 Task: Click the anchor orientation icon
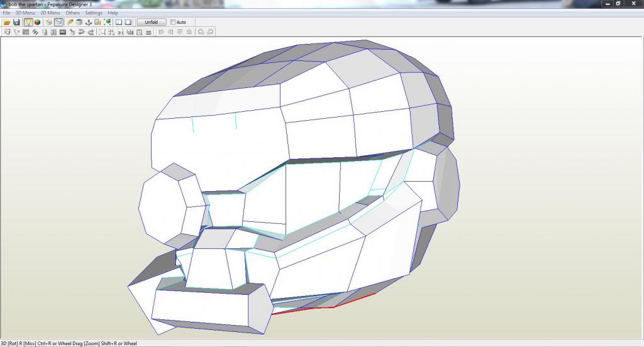pyautogui.click(x=88, y=22)
